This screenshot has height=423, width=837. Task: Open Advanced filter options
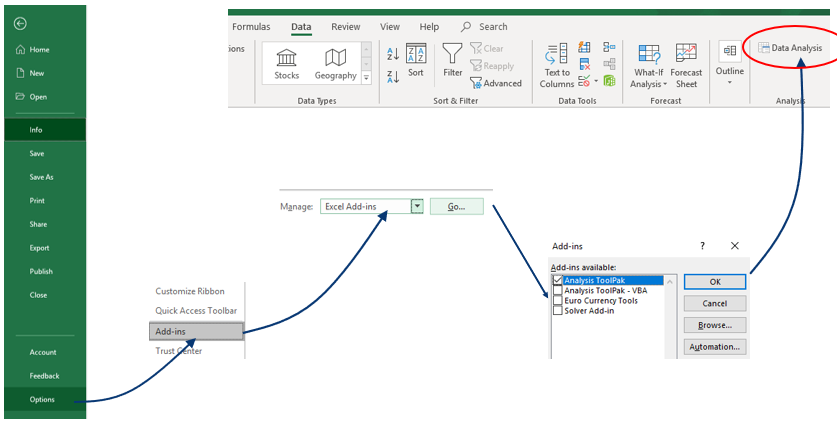click(x=496, y=83)
